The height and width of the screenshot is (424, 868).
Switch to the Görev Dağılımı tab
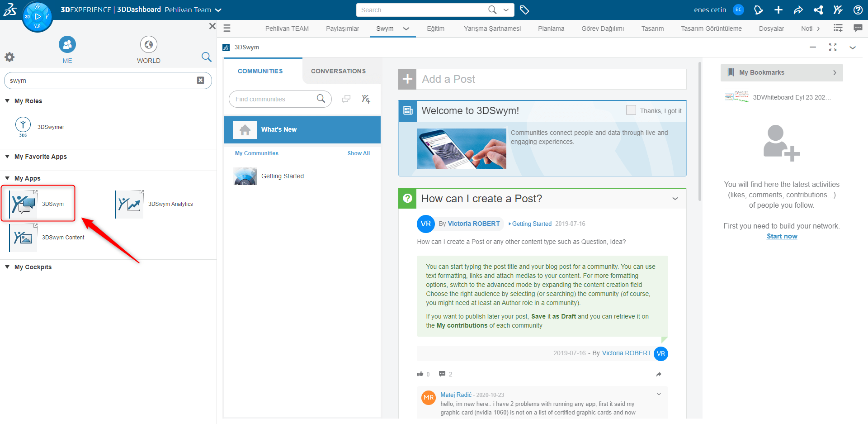click(603, 29)
